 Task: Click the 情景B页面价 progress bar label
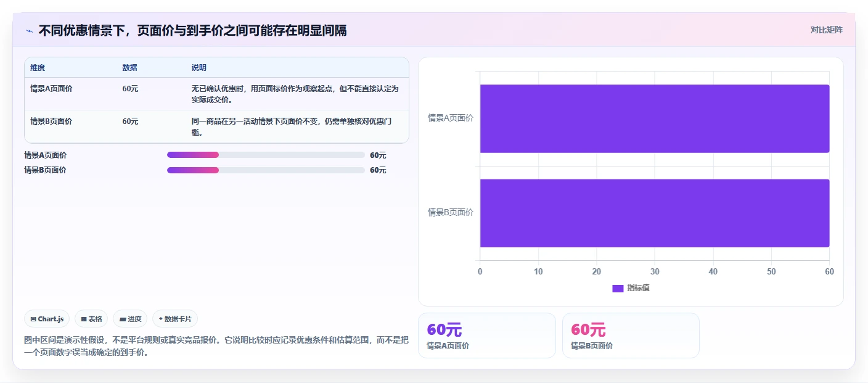pos(46,170)
